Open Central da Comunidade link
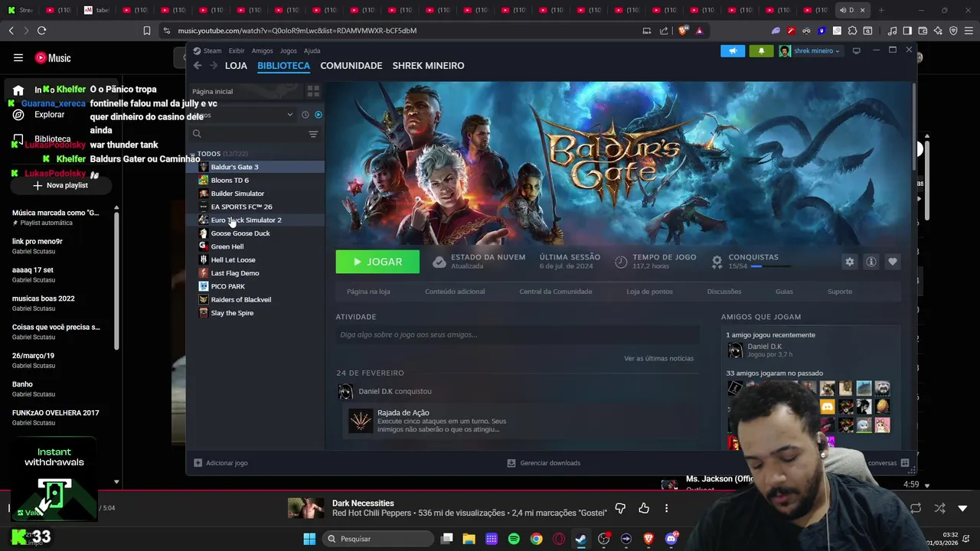The width and height of the screenshot is (980, 551). [556, 292]
